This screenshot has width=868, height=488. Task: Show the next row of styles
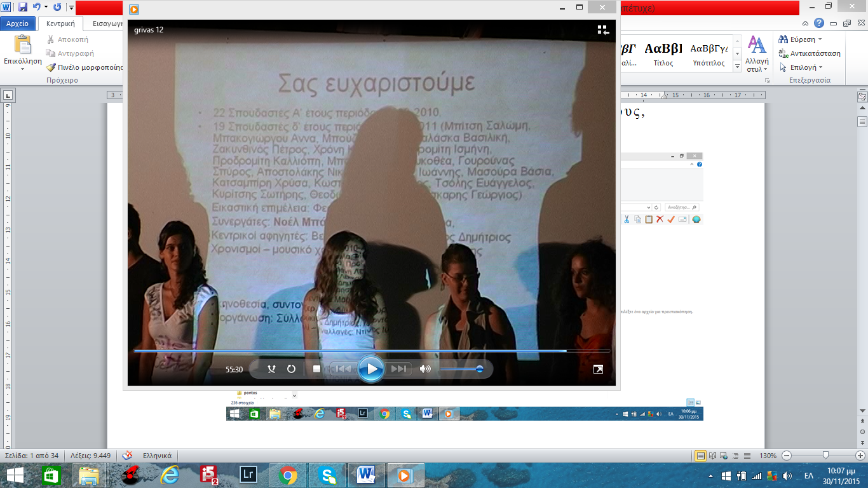click(737, 55)
